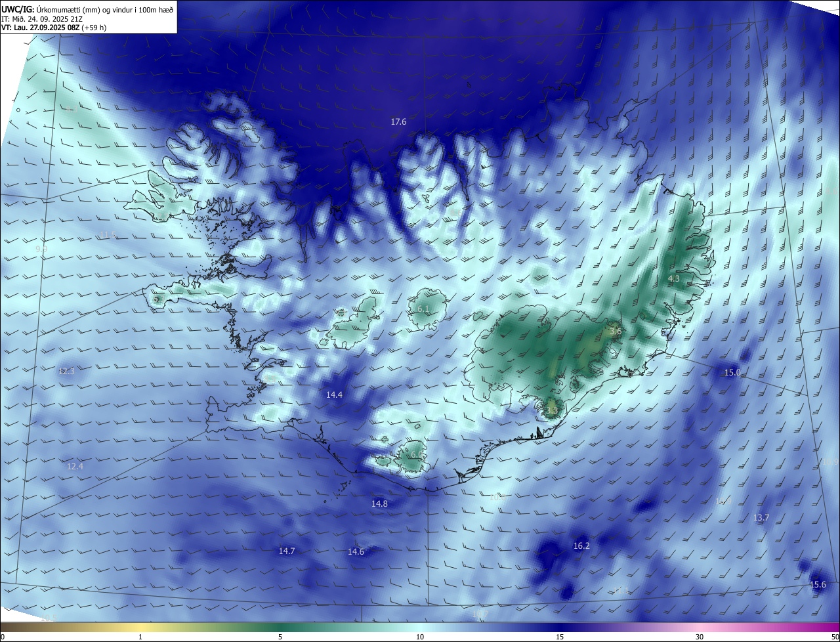Click the 14.8 value south of the coast
The image size is (840, 642).
[x=379, y=504]
